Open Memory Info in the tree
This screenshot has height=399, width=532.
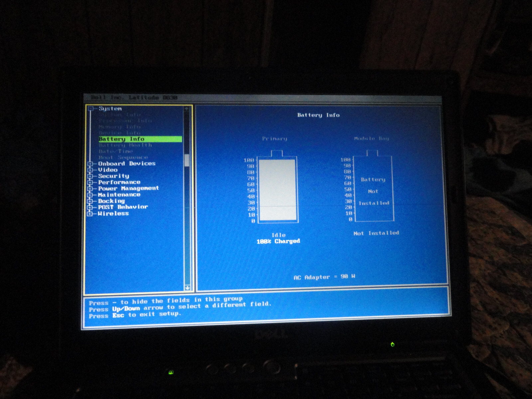pyautogui.click(x=120, y=127)
